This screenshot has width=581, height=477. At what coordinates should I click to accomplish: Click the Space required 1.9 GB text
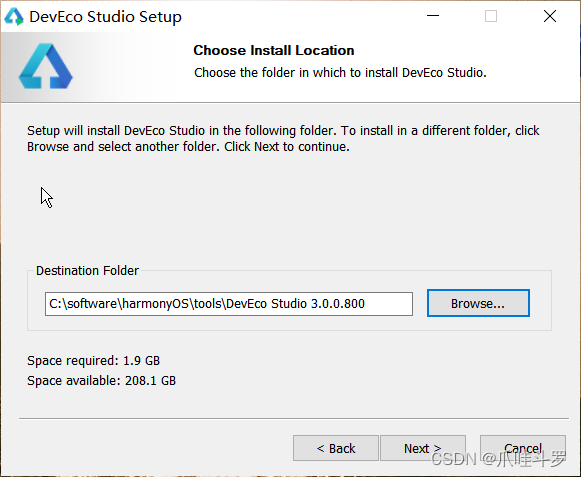93,361
